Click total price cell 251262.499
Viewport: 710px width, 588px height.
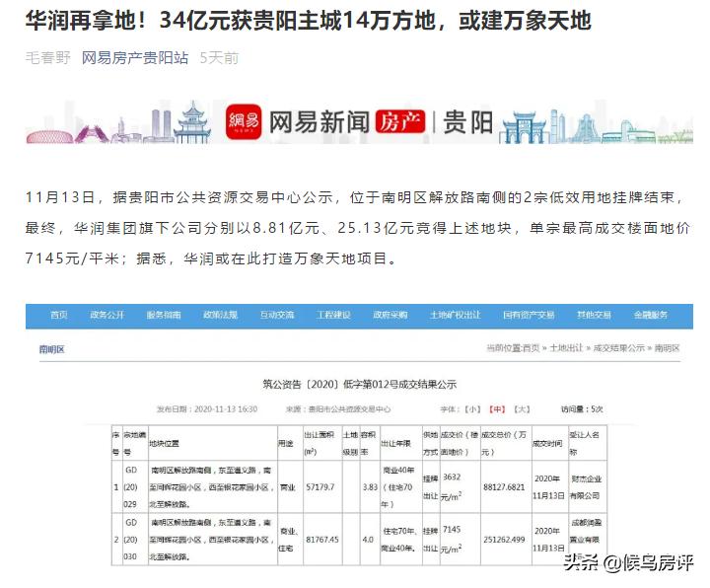[x=504, y=540]
